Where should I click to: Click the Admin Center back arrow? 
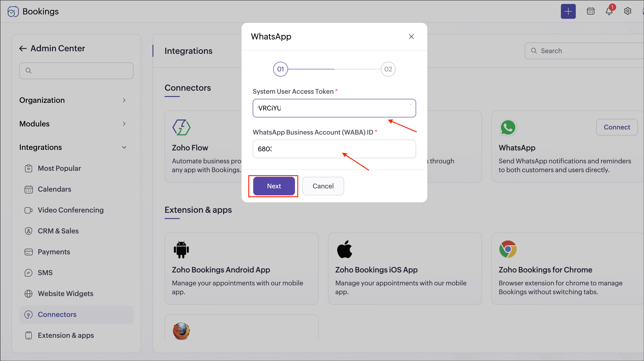pos(23,48)
